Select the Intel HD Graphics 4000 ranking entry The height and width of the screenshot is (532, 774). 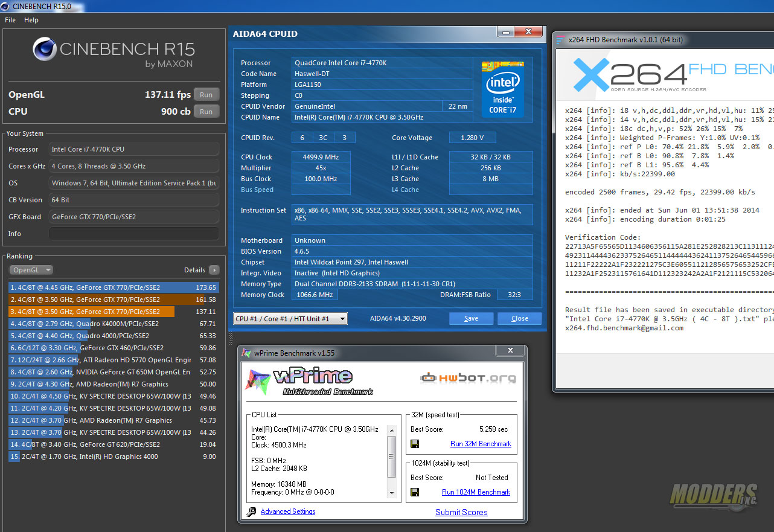pyautogui.click(x=114, y=457)
